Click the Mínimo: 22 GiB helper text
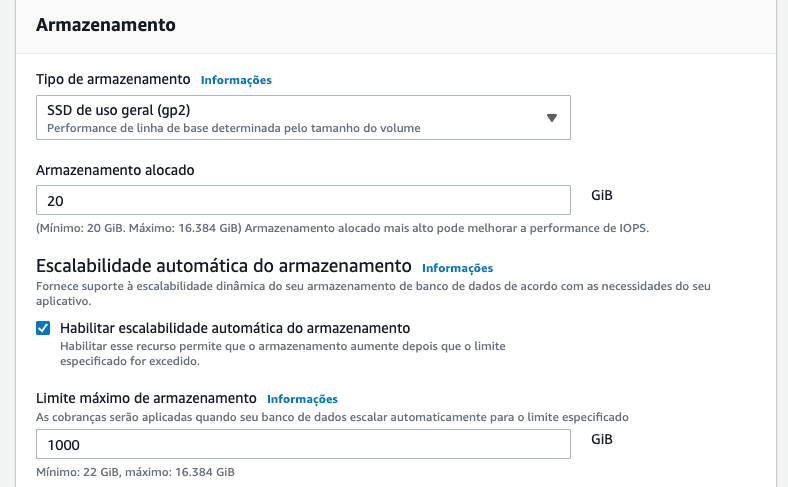The width and height of the screenshot is (788, 487). [135, 471]
